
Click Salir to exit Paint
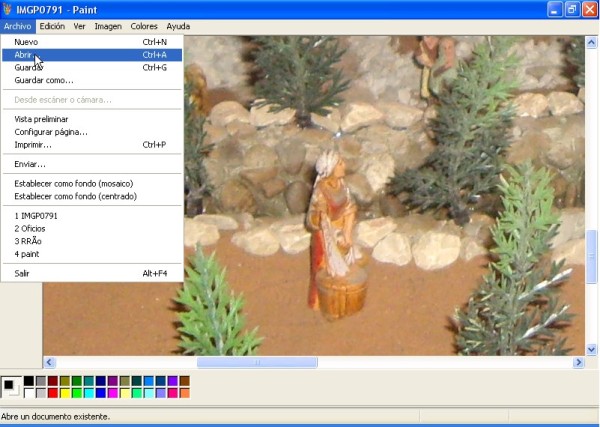tap(22, 273)
